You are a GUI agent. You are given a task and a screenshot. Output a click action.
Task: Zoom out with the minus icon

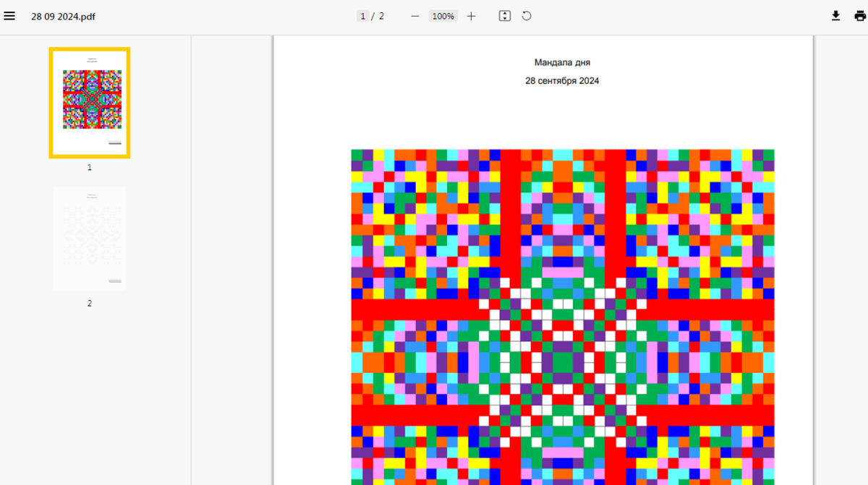415,16
